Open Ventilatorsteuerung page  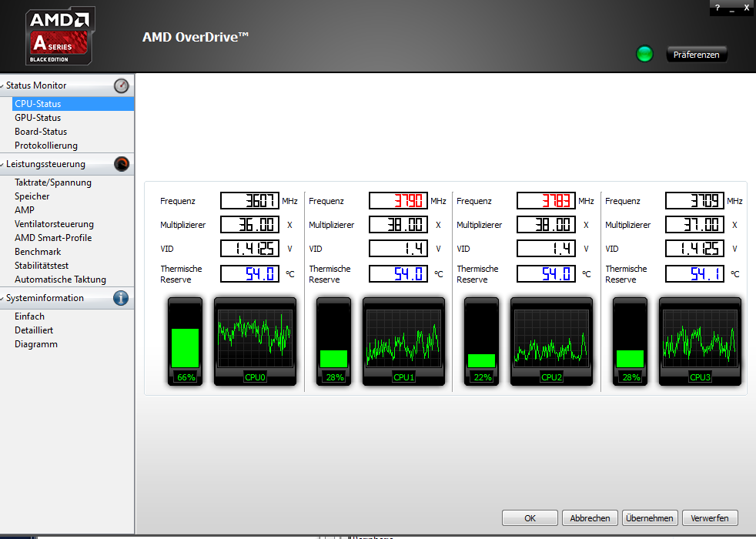coord(55,224)
